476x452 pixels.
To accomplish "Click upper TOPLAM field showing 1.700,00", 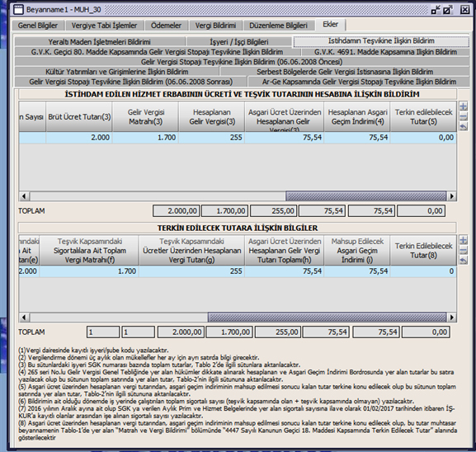I will click(x=225, y=211).
